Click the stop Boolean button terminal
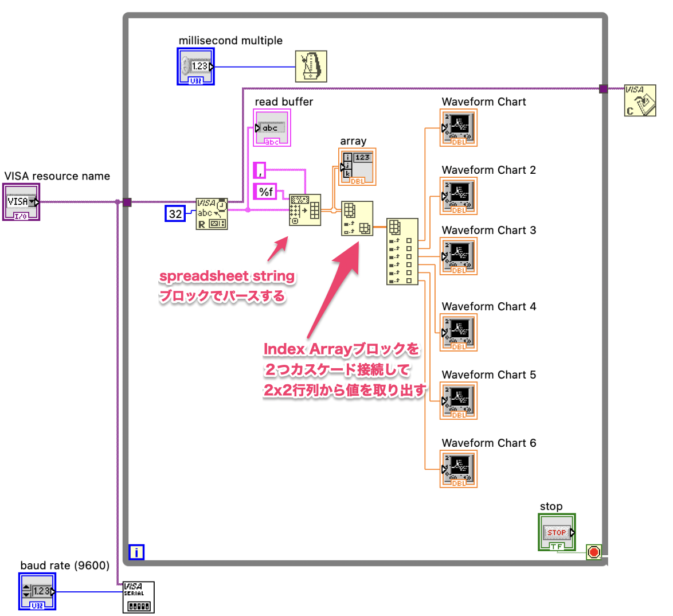This screenshot has width=673, height=616. (x=557, y=532)
